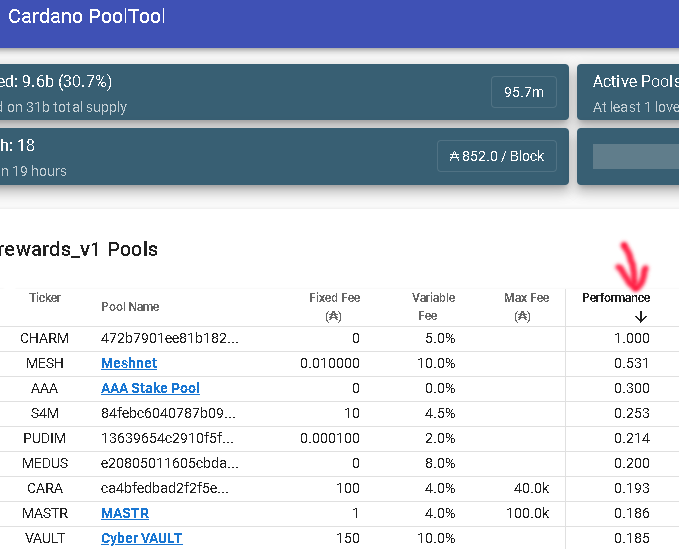Select the CHARM ticker cell
Viewport: 679px width, 549px height.
pyautogui.click(x=45, y=338)
